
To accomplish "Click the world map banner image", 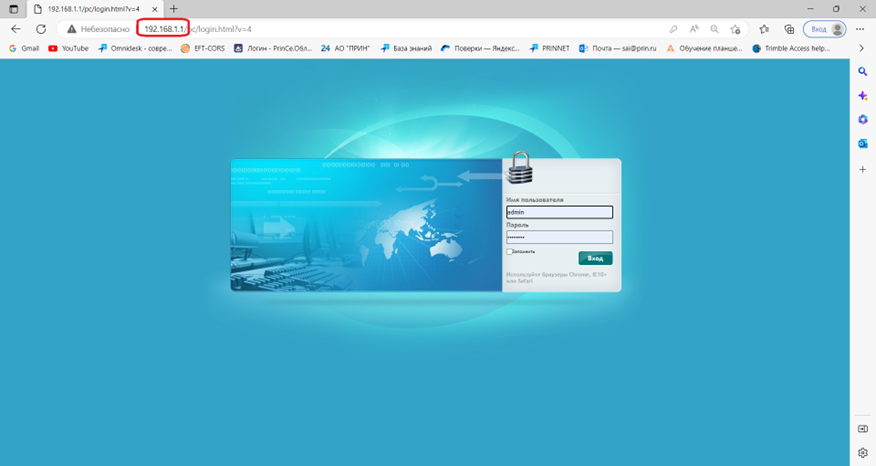I will [366, 225].
